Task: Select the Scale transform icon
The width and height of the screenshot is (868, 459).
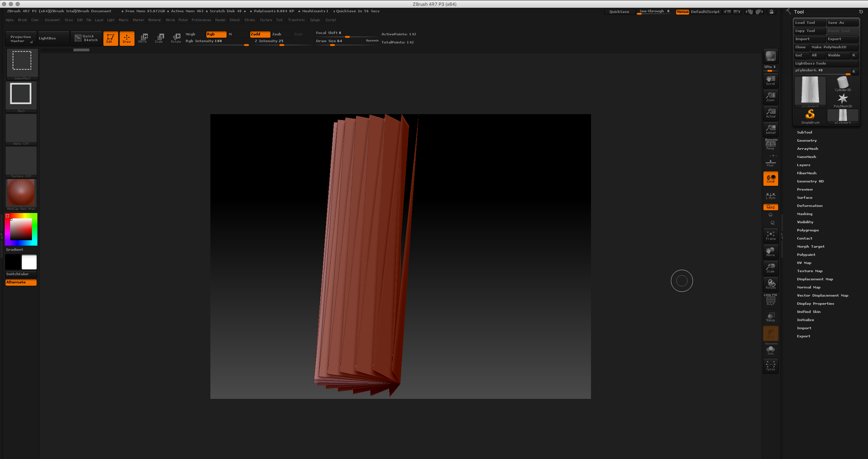Action: click(159, 38)
